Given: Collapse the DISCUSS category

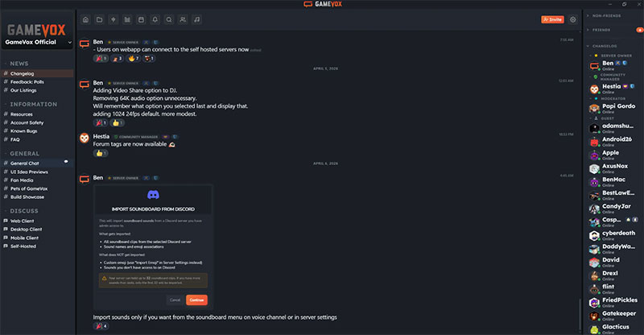Looking at the screenshot, I should pyautogui.click(x=24, y=211).
